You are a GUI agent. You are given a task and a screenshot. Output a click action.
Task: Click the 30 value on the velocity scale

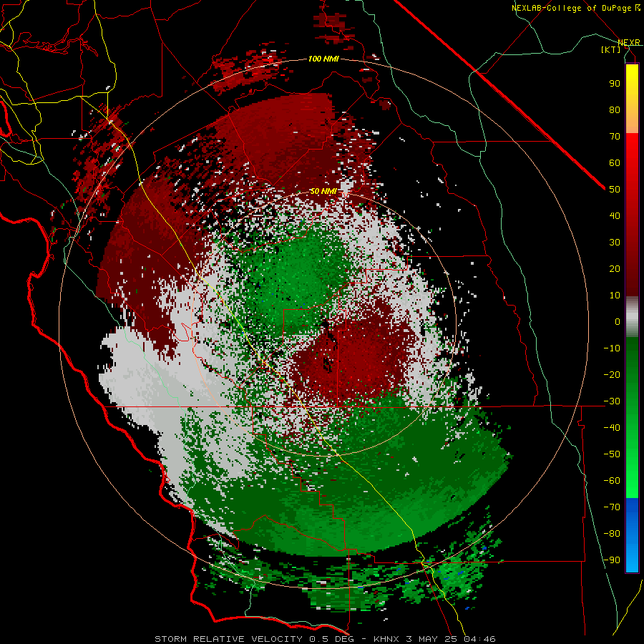coord(615,243)
